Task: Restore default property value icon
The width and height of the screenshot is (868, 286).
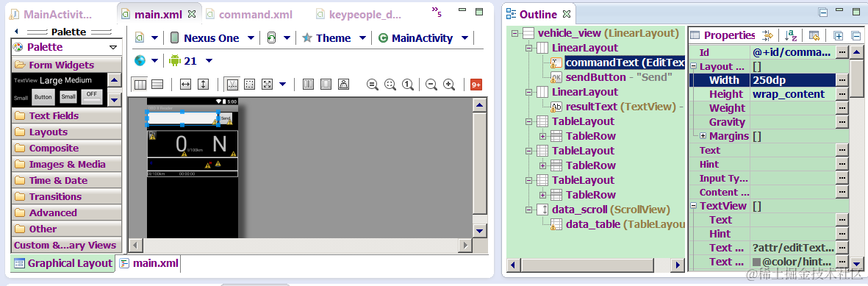Action: click(x=814, y=35)
